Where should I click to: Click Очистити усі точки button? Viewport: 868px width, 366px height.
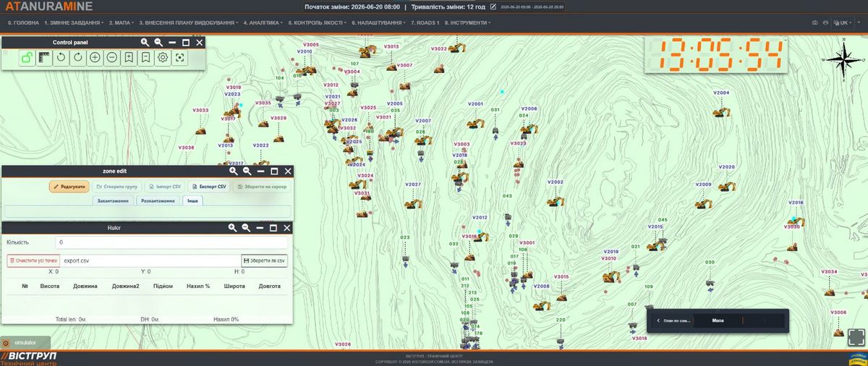[33, 260]
